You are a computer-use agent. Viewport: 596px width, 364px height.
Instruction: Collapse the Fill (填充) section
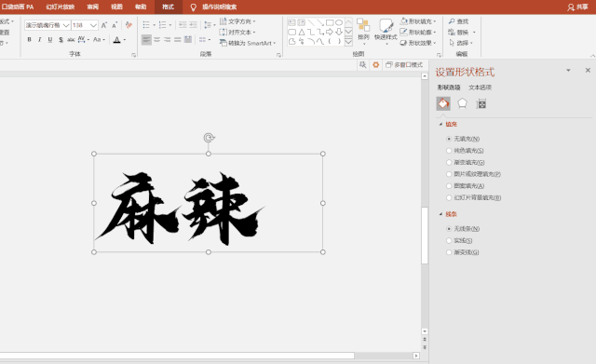440,124
